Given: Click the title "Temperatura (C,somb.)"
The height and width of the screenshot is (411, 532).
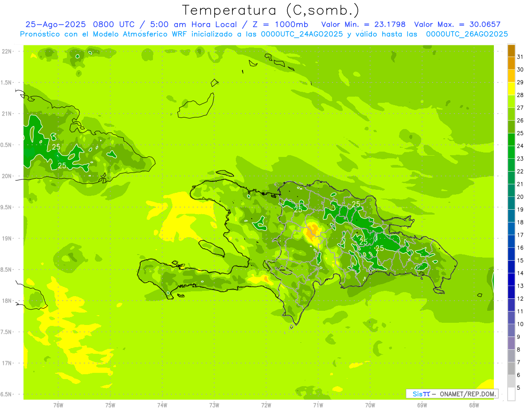Looking at the screenshot, I should 270,11.
